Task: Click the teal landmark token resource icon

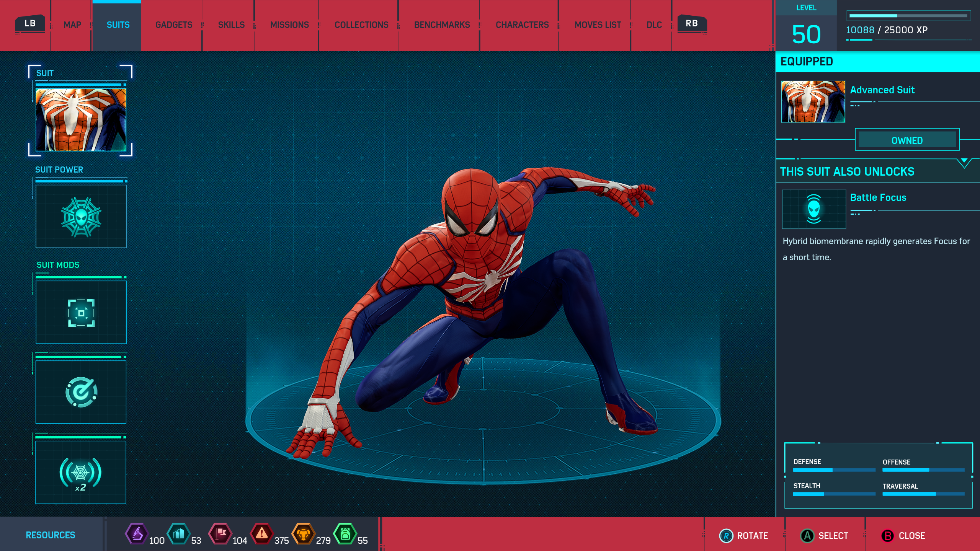Action: [x=179, y=533]
